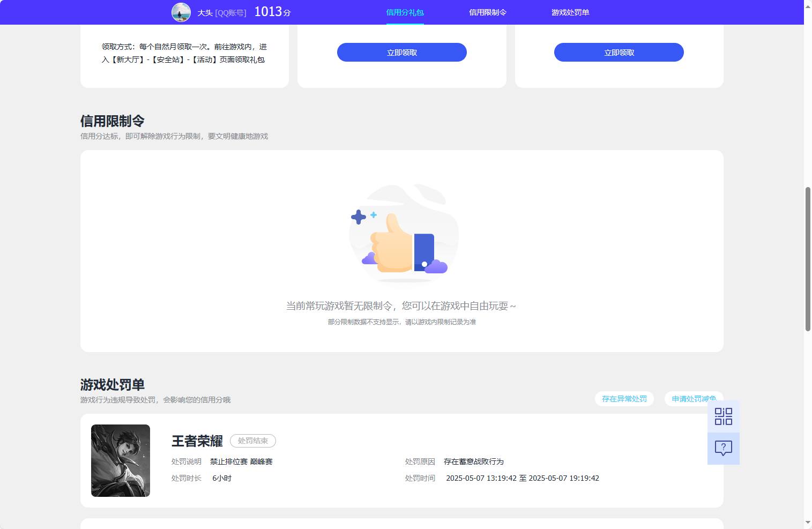This screenshot has height=529, width=812.
Task: Click the user avatar picture of 大头
Action: [x=181, y=12]
